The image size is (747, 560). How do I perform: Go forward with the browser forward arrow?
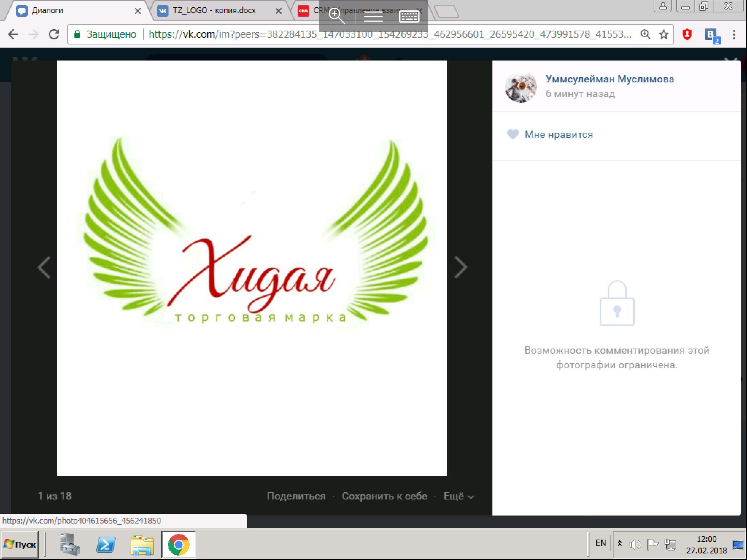34,35
